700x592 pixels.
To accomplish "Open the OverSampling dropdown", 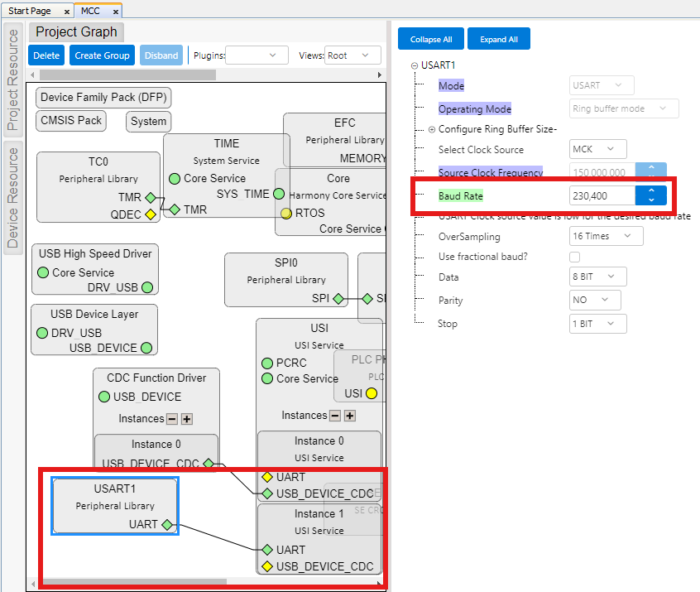I will point(607,236).
